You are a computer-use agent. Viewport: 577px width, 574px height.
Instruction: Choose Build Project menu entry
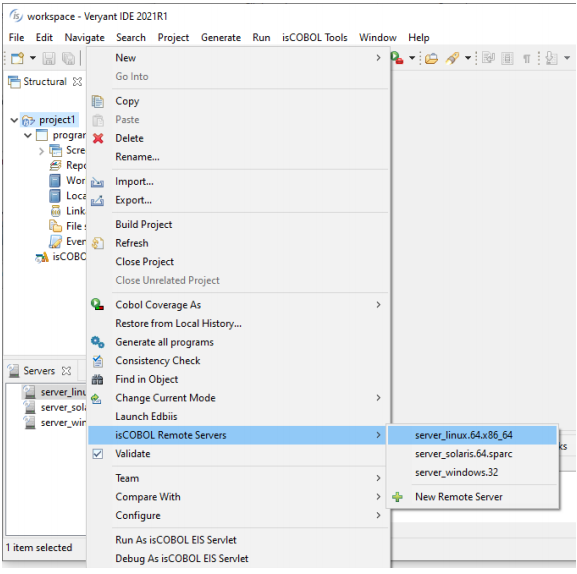pyautogui.click(x=238, y=225)
